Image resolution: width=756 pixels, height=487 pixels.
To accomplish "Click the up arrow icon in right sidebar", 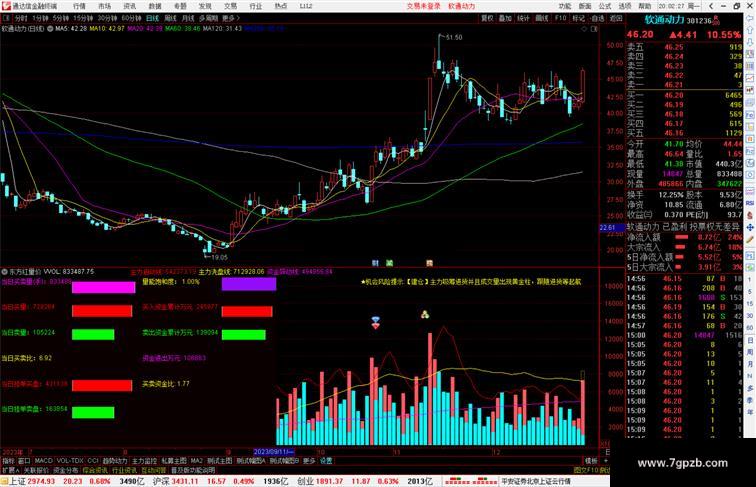I will click(750, 31).
